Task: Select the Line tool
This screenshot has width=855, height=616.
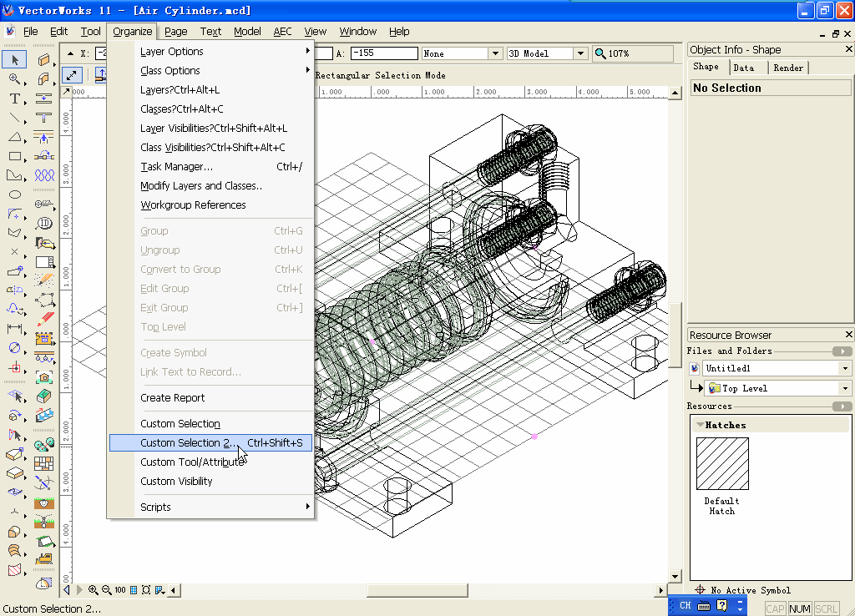Action: click(x=15, y=118)
